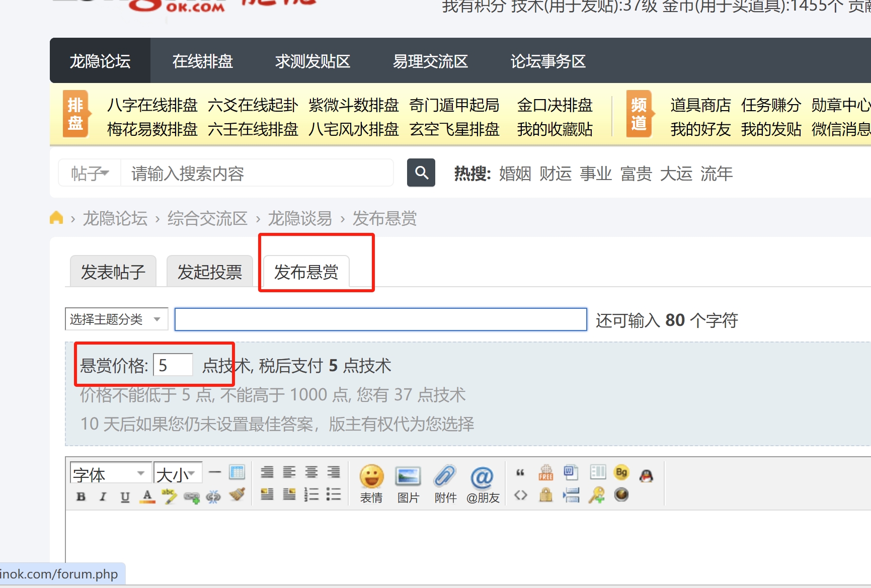Insert an unordered bullet list
This screenshot has width=871, height=588.
(x=334, y=494)
